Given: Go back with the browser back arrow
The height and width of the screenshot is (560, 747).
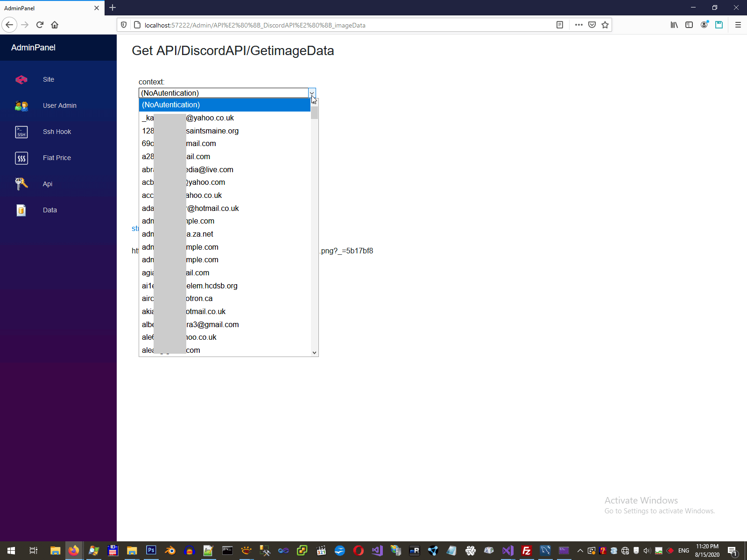Looking at the screenshot, I should (x=10, y=25).
